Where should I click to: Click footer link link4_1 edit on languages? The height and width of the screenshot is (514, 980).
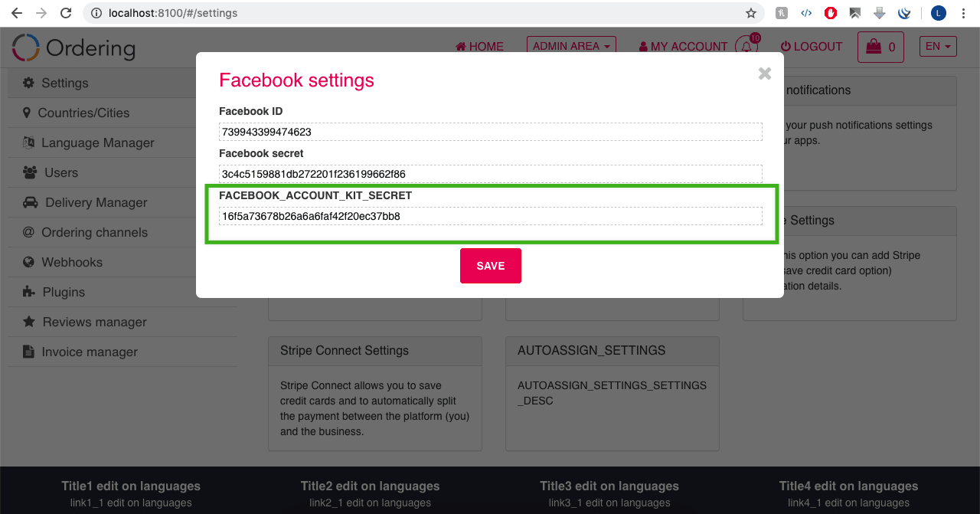(x=849, y=503)
